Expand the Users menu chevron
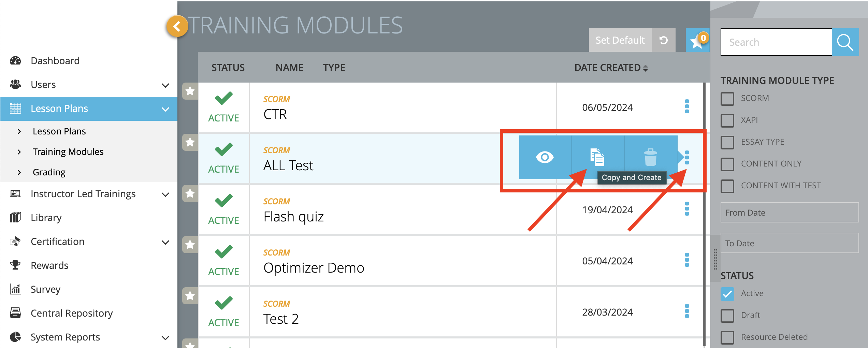The image size is (868, 348). (x=165, y=85)
